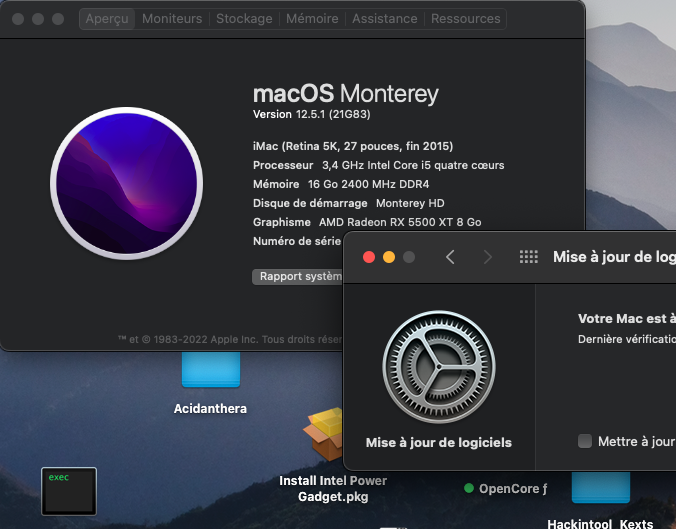Enable the Mettre à jour checkbox
The width and height of the screenshot is (676, 529).
pyautogui.click(x=585, y=441)
